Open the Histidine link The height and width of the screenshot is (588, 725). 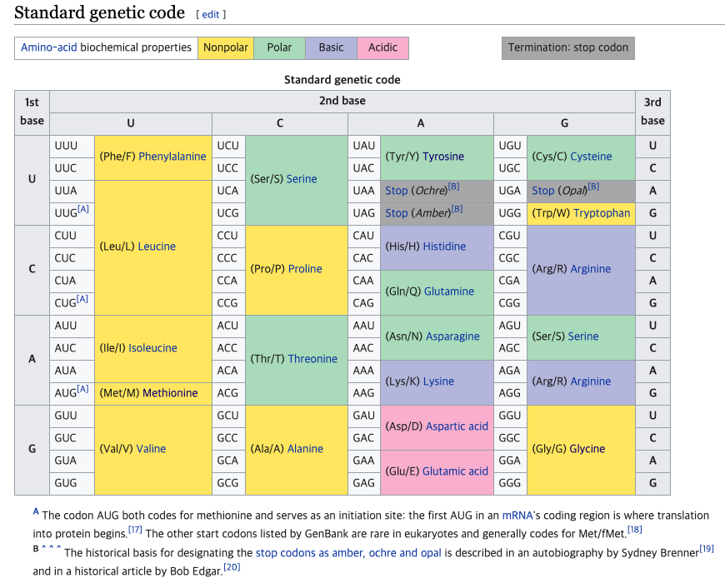pyautogui.click(x=444, y=247)
